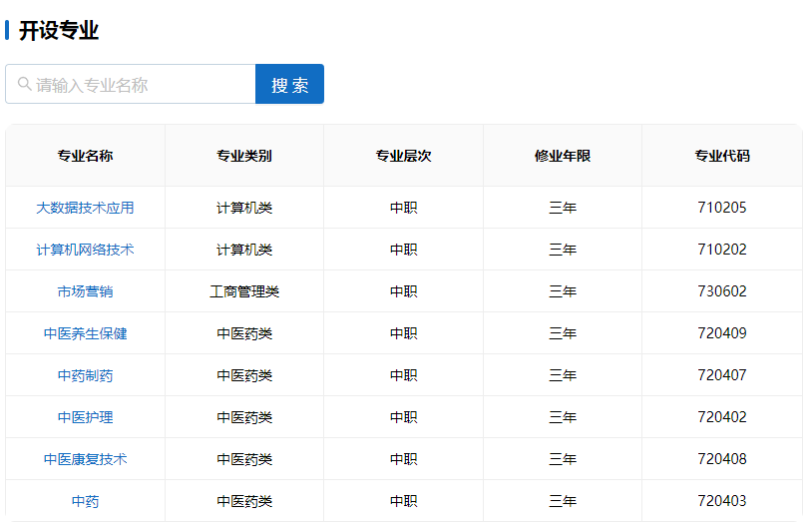
Task: Open the 市场营销 major link
Action: tap(85, 291)
